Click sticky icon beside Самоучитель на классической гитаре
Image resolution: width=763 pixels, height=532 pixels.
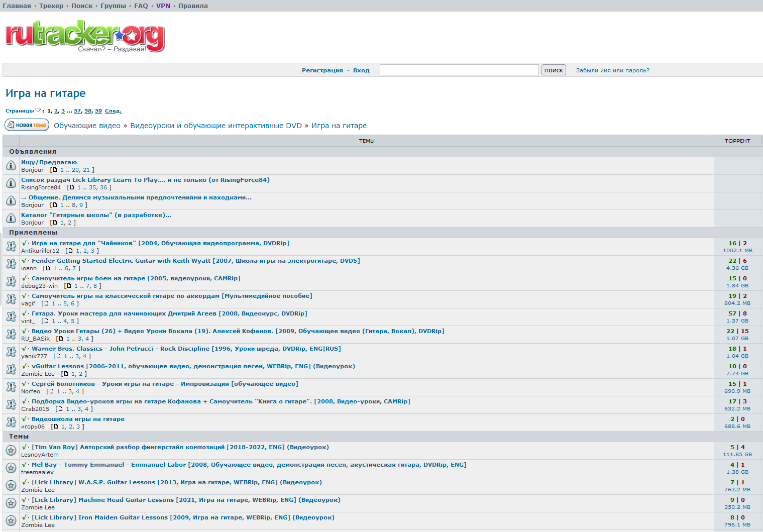tap(11, 299)
